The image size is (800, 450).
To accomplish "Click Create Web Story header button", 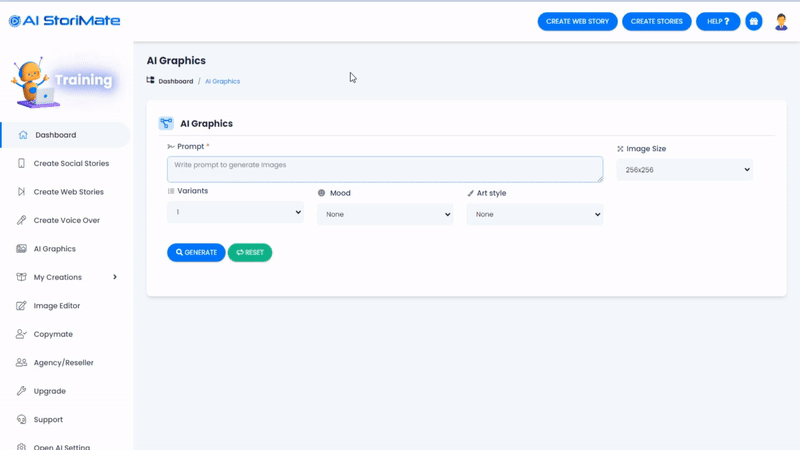I will point(577,21).
